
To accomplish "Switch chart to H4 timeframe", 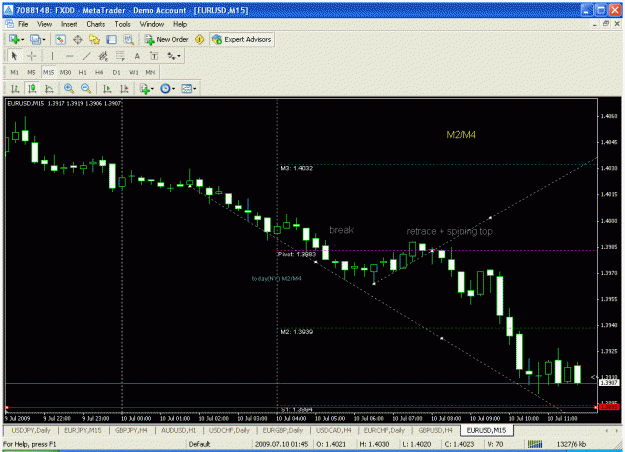I will pos(99,72).
